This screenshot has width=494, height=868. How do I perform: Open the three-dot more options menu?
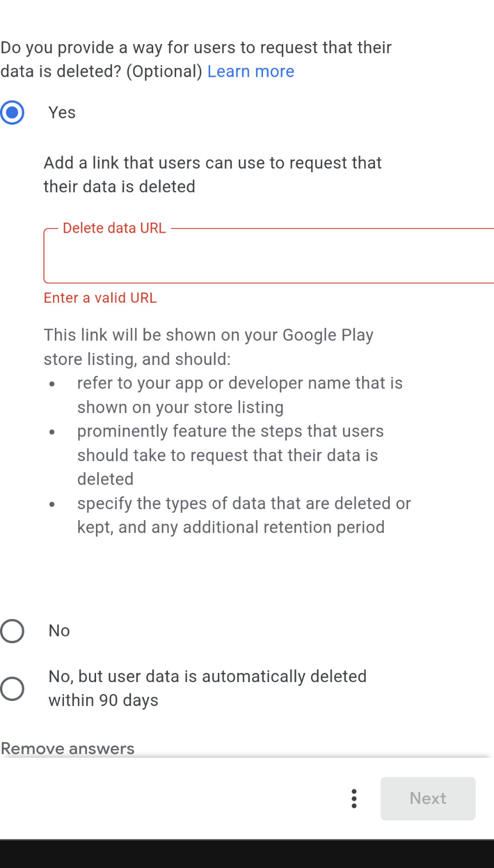point(354,798)
